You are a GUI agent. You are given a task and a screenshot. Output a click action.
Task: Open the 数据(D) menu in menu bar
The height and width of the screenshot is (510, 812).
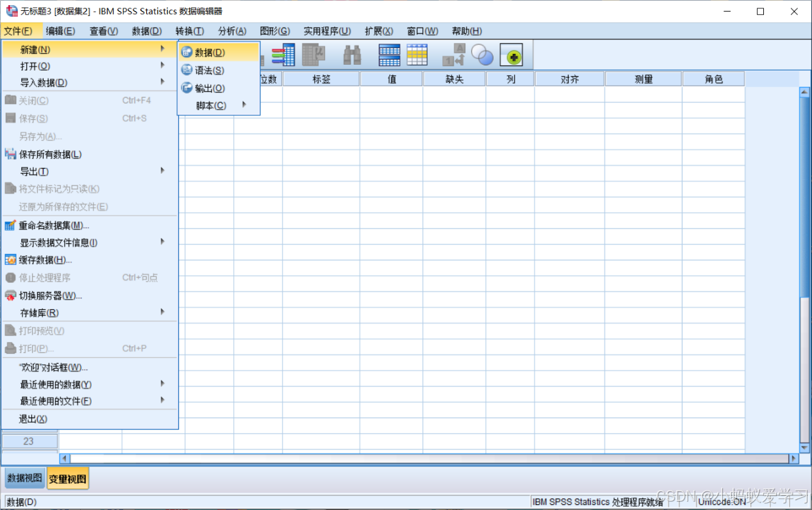click(x=147, y=31)
